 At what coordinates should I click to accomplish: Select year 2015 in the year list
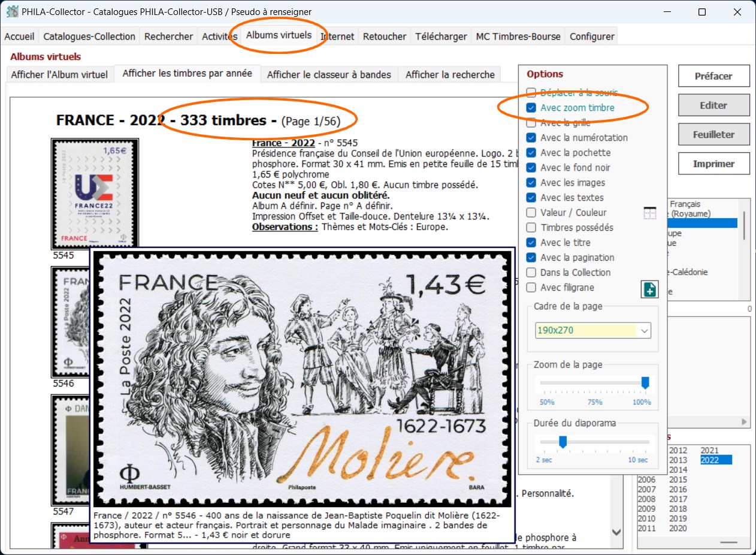click(x=678, y=479)
